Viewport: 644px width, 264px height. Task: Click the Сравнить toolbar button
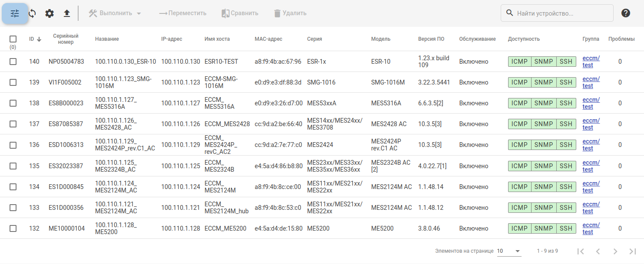(x=240, y=13)
